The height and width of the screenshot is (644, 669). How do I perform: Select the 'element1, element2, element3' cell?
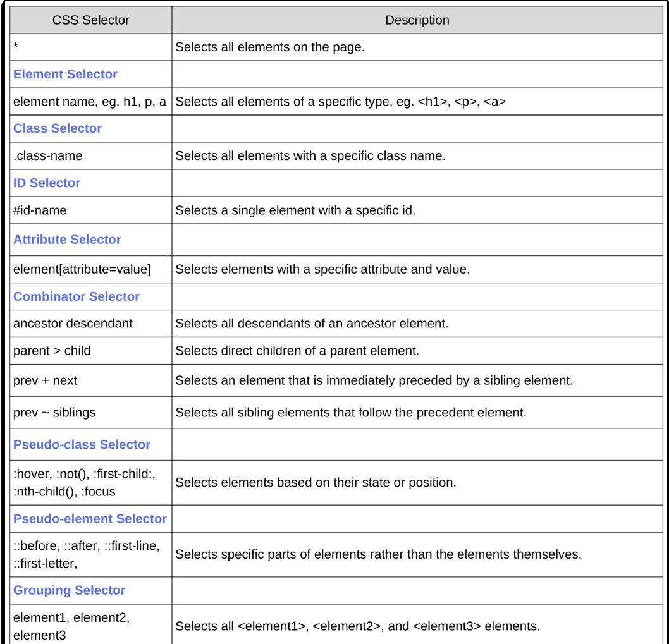click(91, 624)
